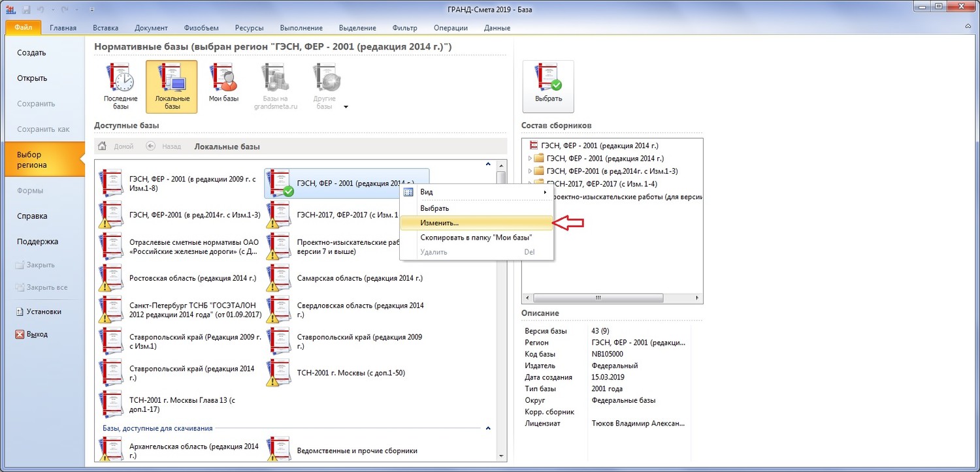
Task: Click the Установки settings item in sidebar
Action: 39,311
